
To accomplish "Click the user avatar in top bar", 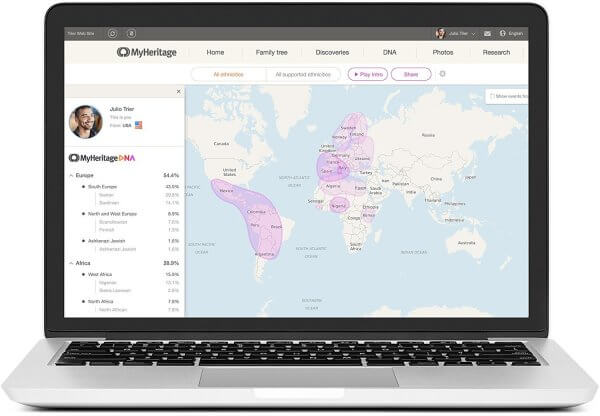I will (440, 34).
